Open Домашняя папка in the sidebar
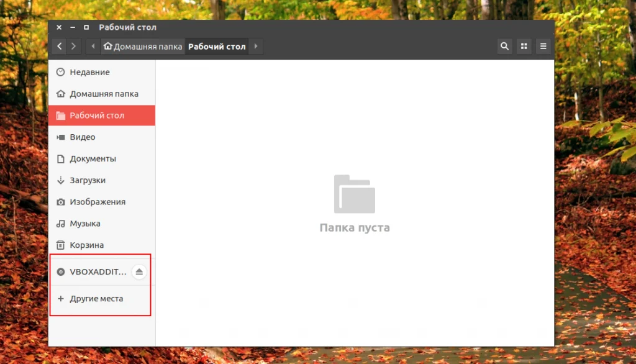Screen dimensions: 636x364 (x=102, y=94)
